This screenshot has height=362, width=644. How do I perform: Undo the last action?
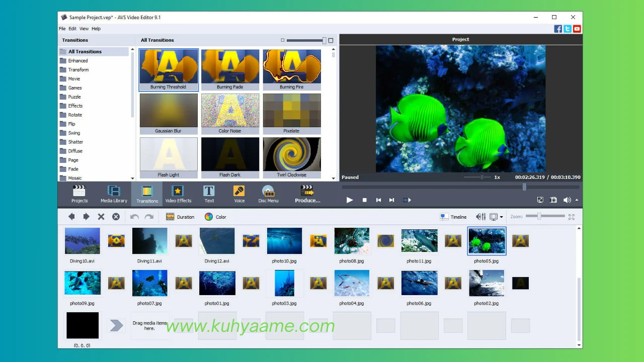pos(134,217)
